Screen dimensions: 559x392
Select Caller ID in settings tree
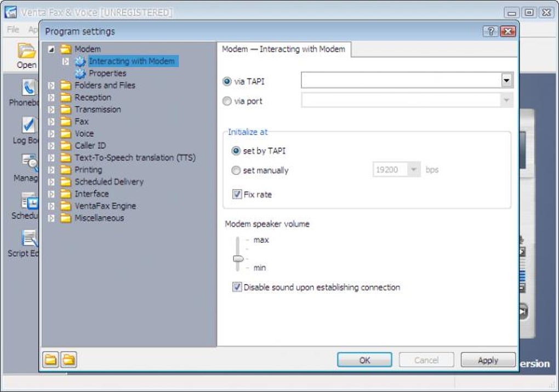tap(90, 145)
